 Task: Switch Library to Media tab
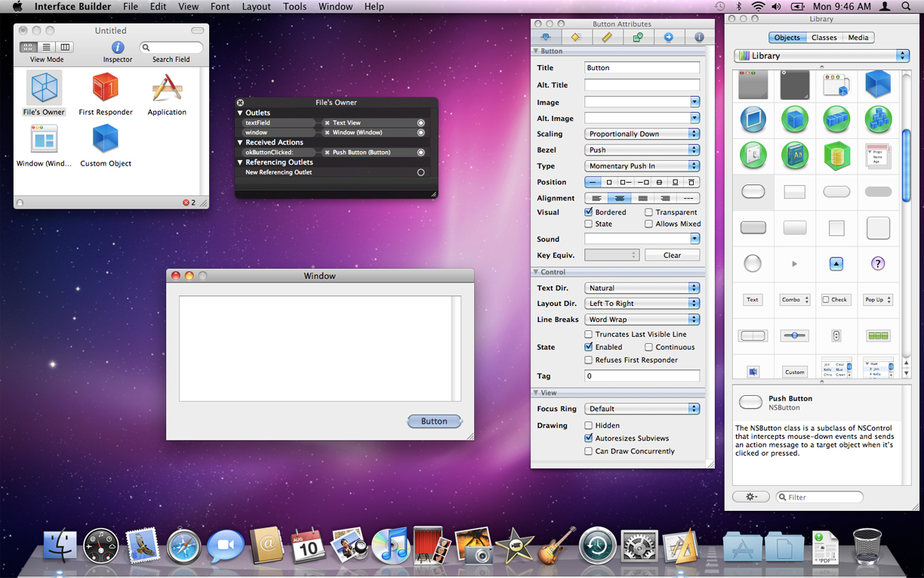(858, 37)
